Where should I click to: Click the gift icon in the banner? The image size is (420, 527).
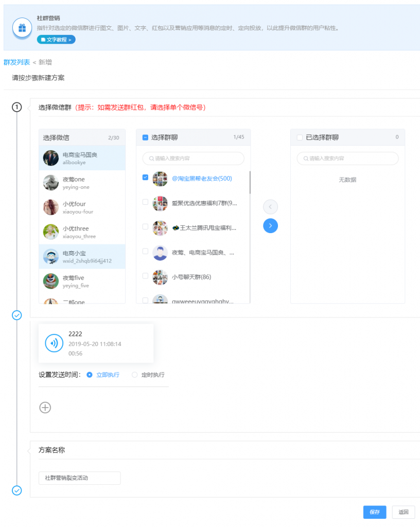pos(22,28)
